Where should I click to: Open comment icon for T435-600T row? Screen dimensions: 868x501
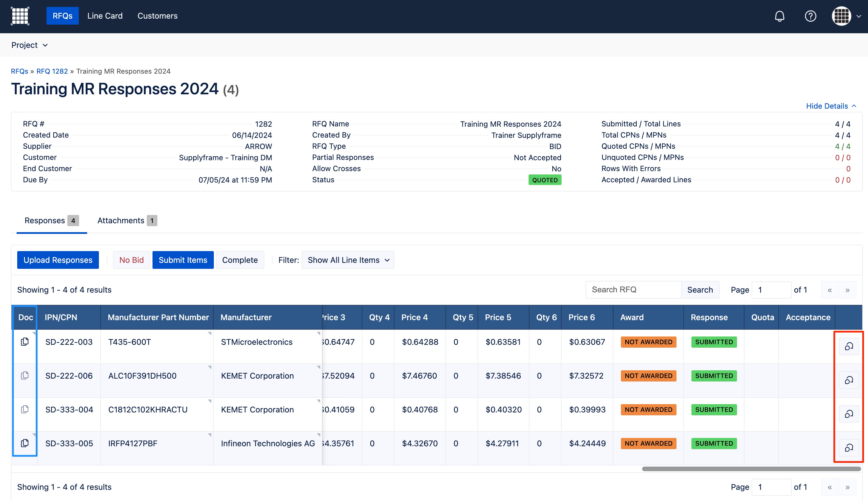click(849, 346)
